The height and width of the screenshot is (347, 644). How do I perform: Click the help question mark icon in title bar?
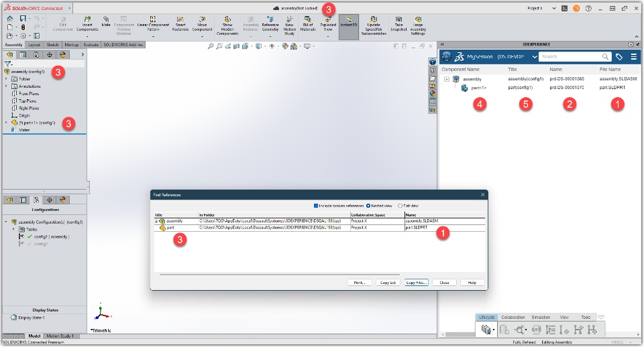click(588, 8)
